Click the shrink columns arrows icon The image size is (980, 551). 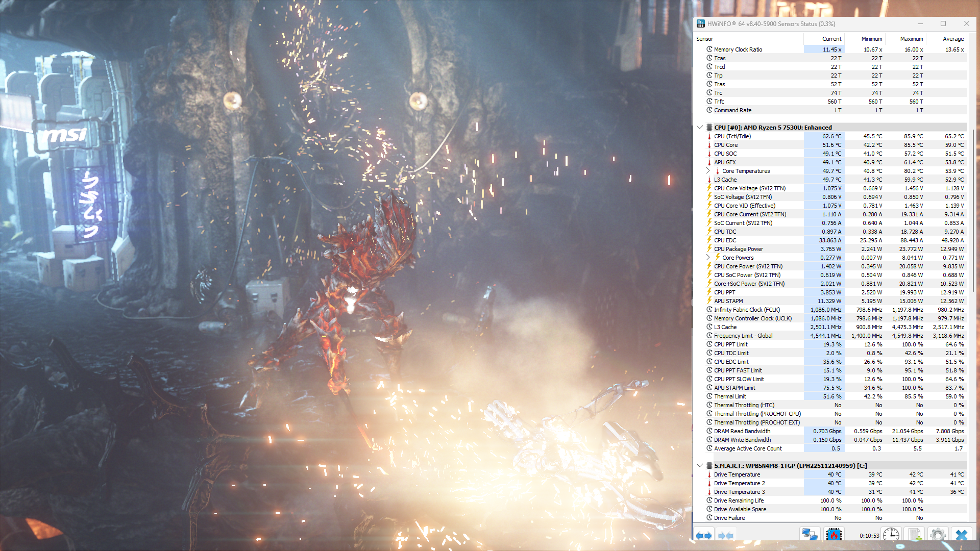725,535
